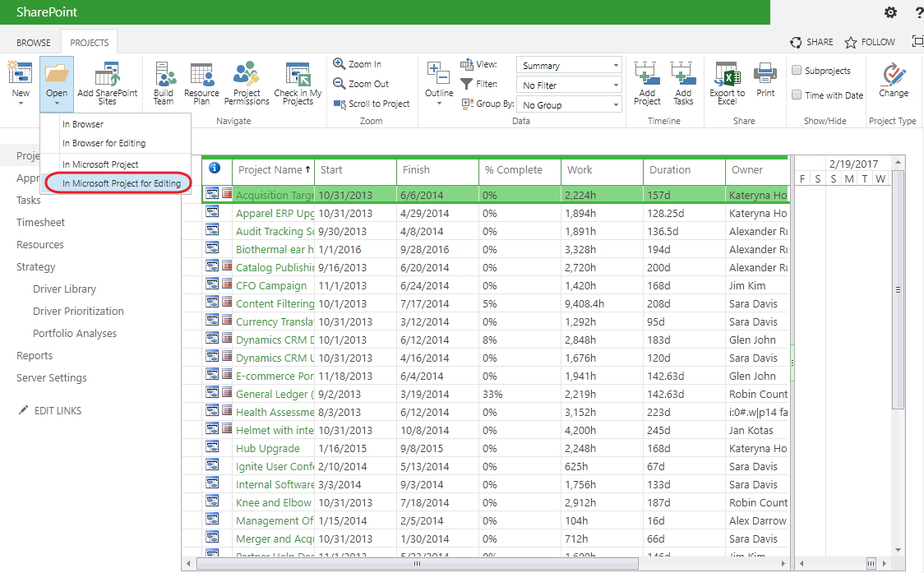Click the Start column header

tap(356, 170)
